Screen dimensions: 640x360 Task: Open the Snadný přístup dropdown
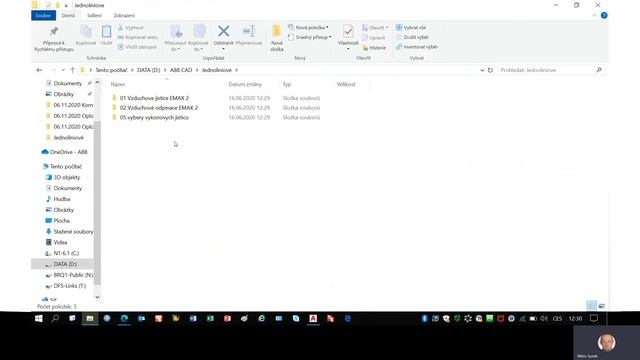pyautogui.click(x=309, y=37)
